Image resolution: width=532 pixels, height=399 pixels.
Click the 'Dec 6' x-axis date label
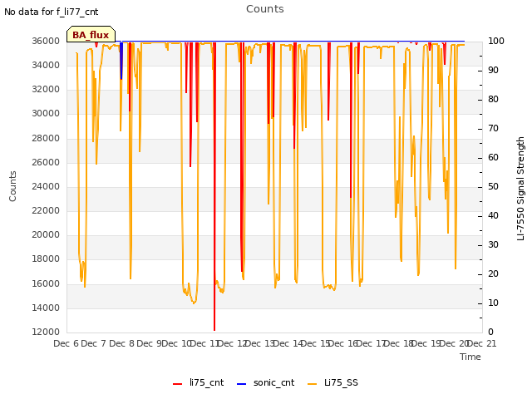pyautogui.click(x=66, y=343)
